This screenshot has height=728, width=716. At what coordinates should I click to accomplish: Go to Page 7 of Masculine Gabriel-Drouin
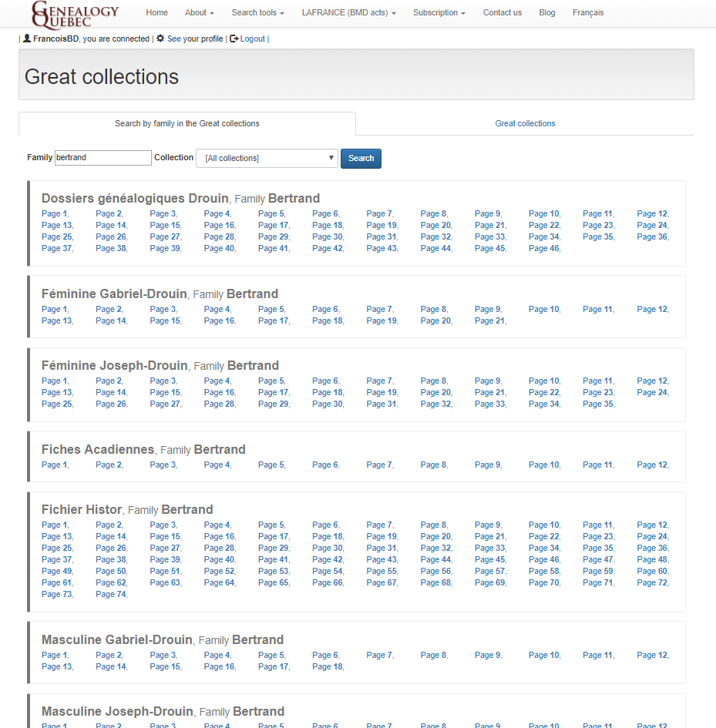pyautogui.click(x=380, y=655)
